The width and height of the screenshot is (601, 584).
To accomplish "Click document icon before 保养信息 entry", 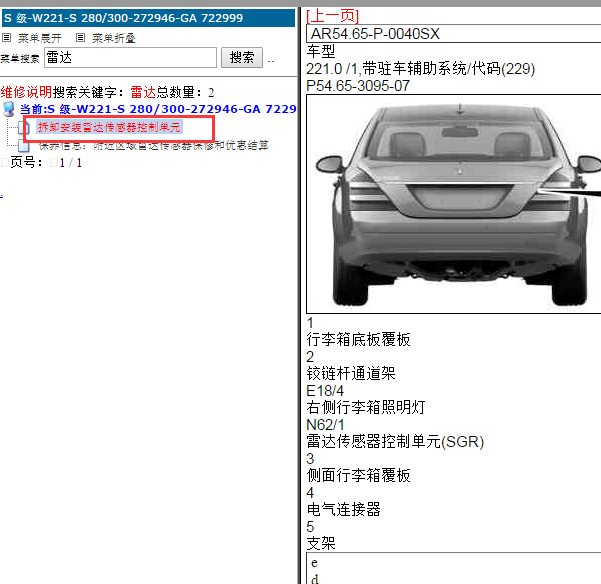I will (24, 146).
